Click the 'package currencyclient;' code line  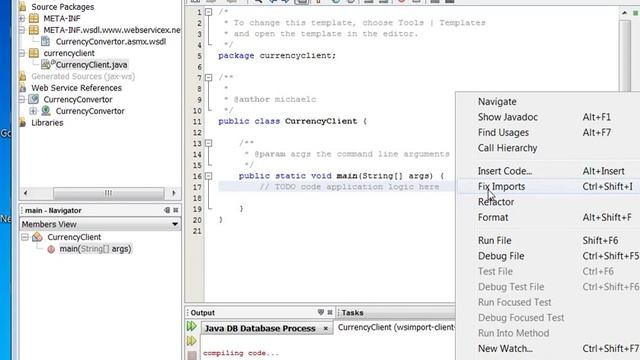coord(277,56)
